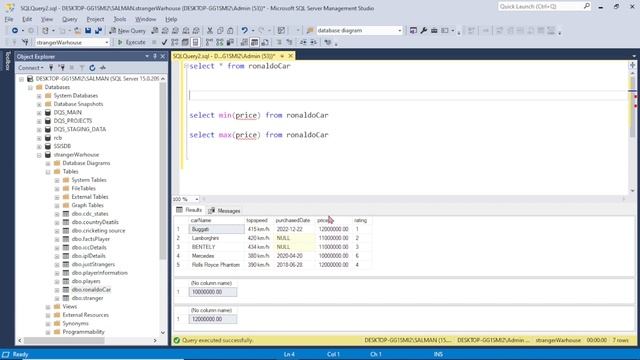Click the Activity Monitor icon in Object Explorer
The height and width of the screenshot is (360, 640).
[x=103, y=68]
